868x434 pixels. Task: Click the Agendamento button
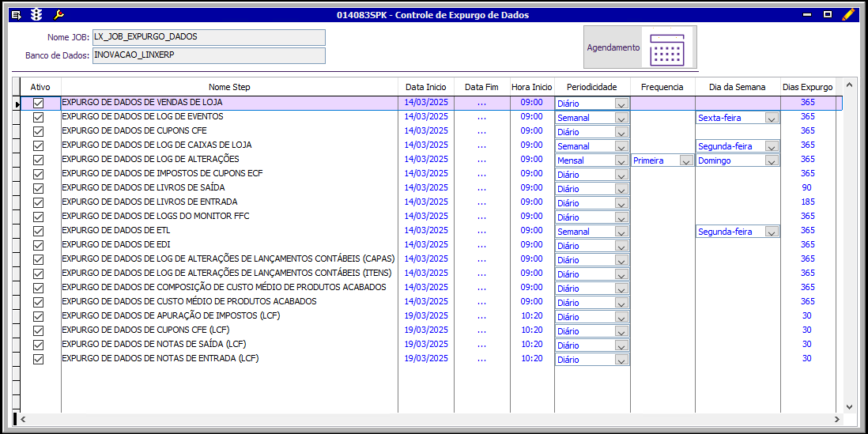coord(613,47)
